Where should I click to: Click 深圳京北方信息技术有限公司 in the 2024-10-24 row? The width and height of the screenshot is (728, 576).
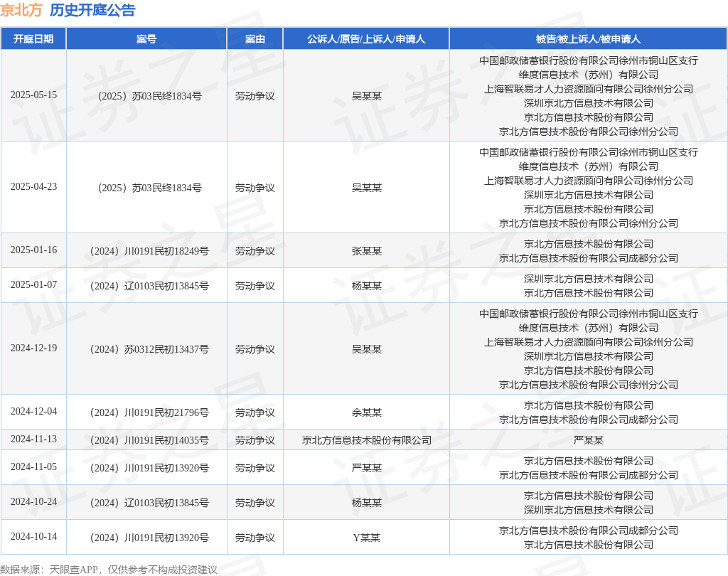(588, 510)
